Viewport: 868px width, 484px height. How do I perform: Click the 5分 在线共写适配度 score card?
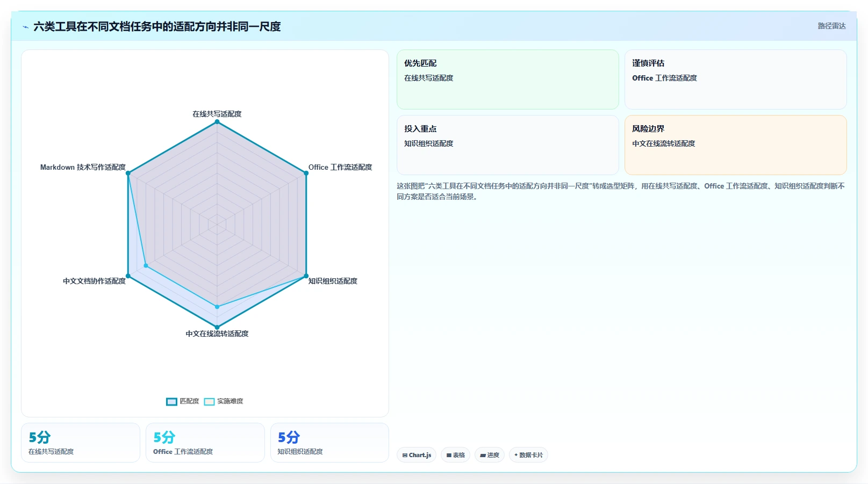(81, 443)
